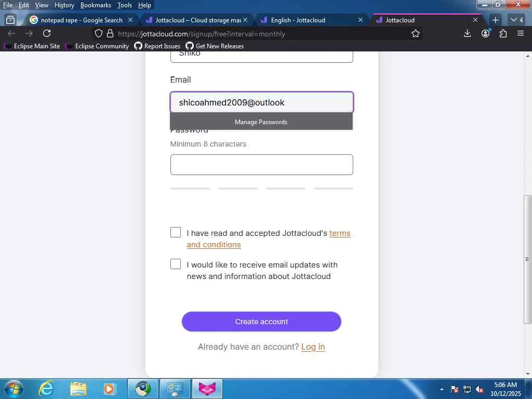Click the First name field containing Shiko
The width and height of the screenshot is (532, 399).
[x=262, y=57]
